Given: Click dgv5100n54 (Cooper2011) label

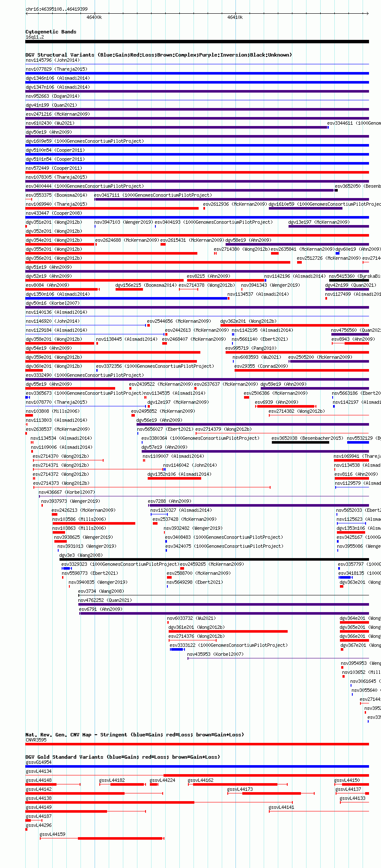Looking at the screenshot, I should [55, 150].
